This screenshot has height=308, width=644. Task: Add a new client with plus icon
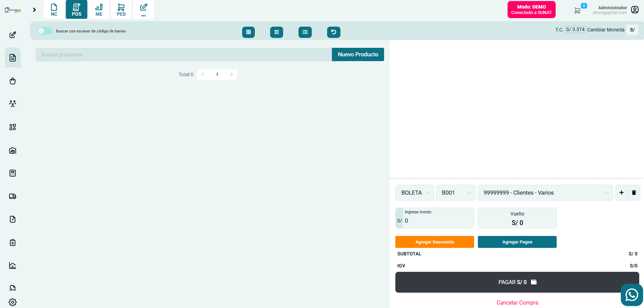point(621,193)
